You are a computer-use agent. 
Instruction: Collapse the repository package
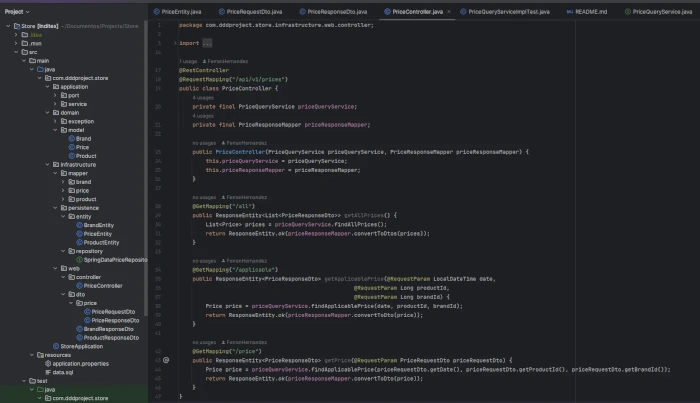click(63, 251)
